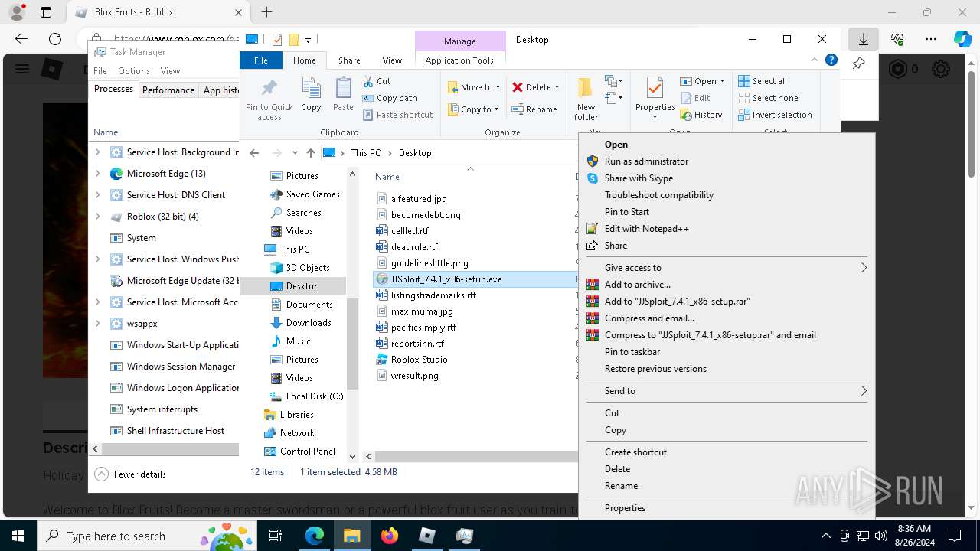This screenshot has width=980, height=551.
Task: Click the Copy icon in ribbon
Action: tap(311, 89)
